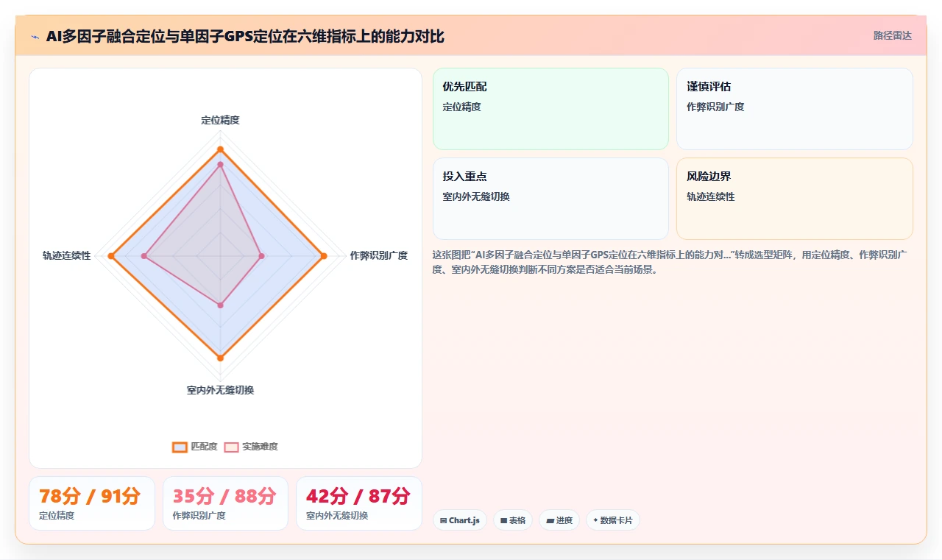Screen dimensions: 942x560
Task: Click the 78分 / 91分 score card
Action: click(x=92, y=503)
